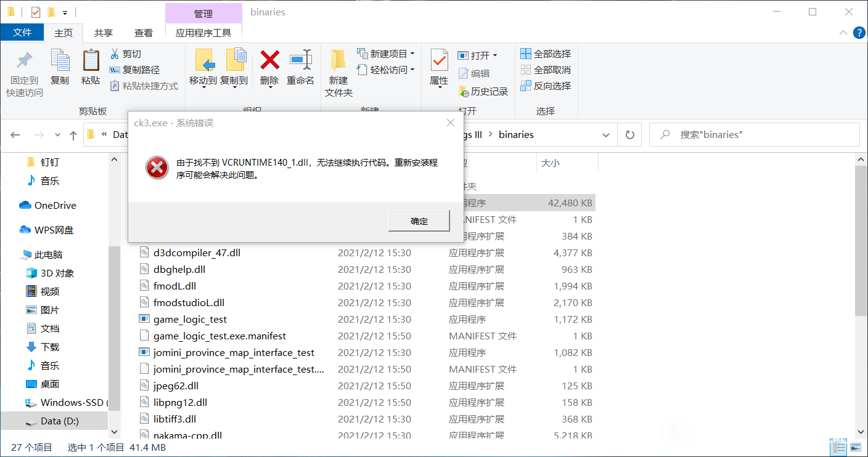The image size is (868, 457).
Task: Sort by Size (大小) column header
Action: (x=550, y=163)
